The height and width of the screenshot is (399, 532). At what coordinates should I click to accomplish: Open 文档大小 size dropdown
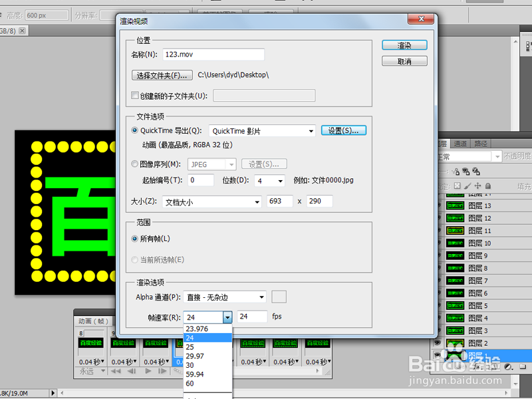pyautogui.click(x=211, y=202)
